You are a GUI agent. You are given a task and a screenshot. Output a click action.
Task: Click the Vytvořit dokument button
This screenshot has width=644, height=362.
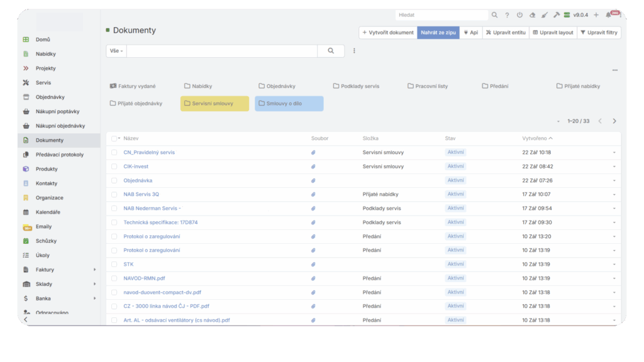[388, 33]
